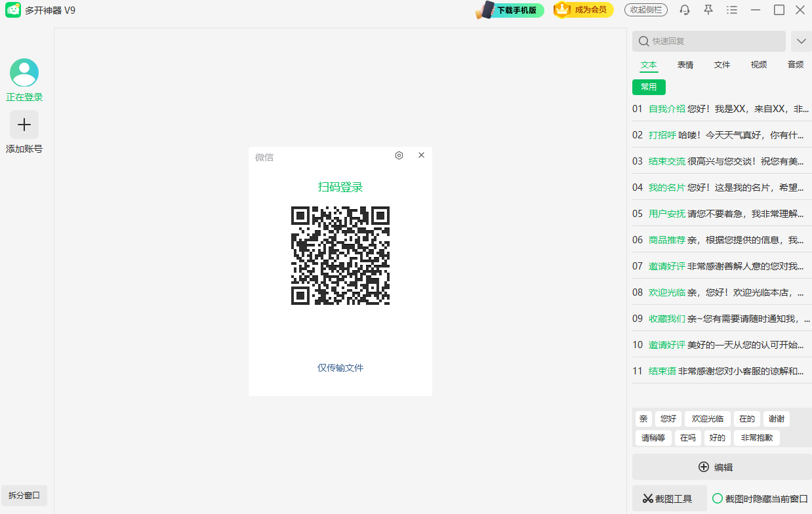Screen dimensions: 812x514
Task: Collapse the sidebar via 收起侧栏
Action: (646, 10)
